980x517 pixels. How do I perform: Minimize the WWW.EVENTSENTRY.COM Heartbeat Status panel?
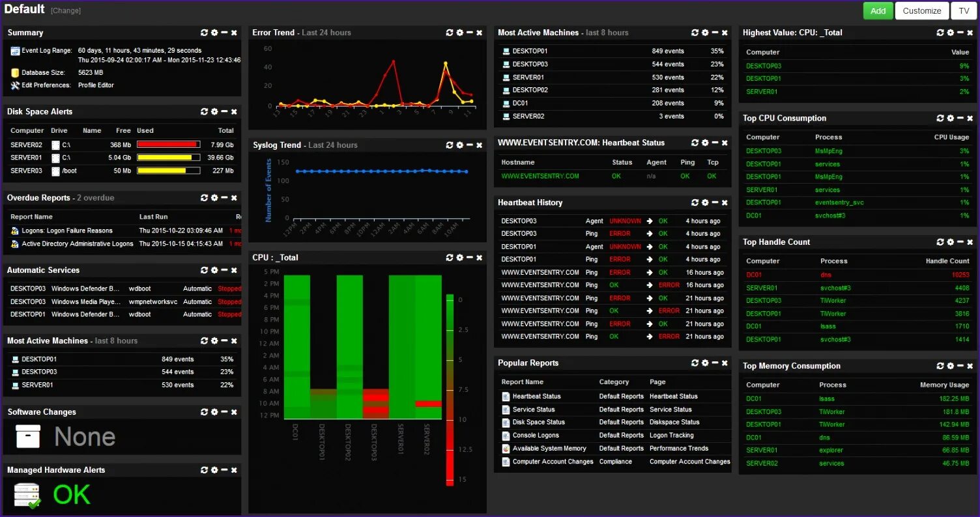click(x=715, y=143)
